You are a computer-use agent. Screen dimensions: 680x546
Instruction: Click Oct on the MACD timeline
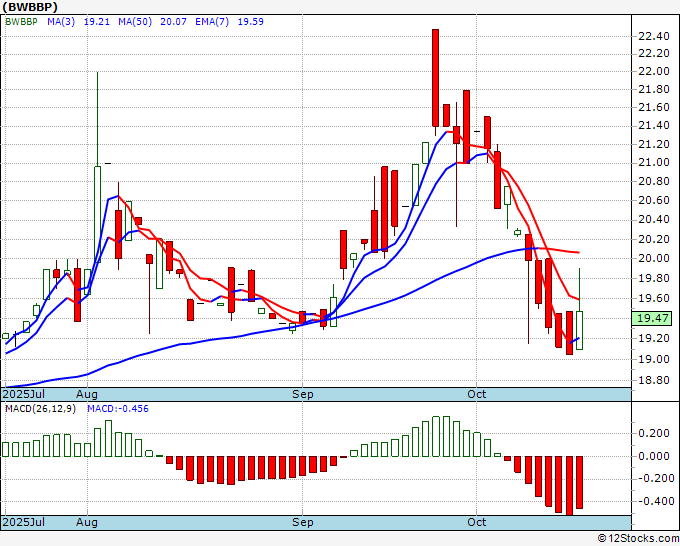477,522
